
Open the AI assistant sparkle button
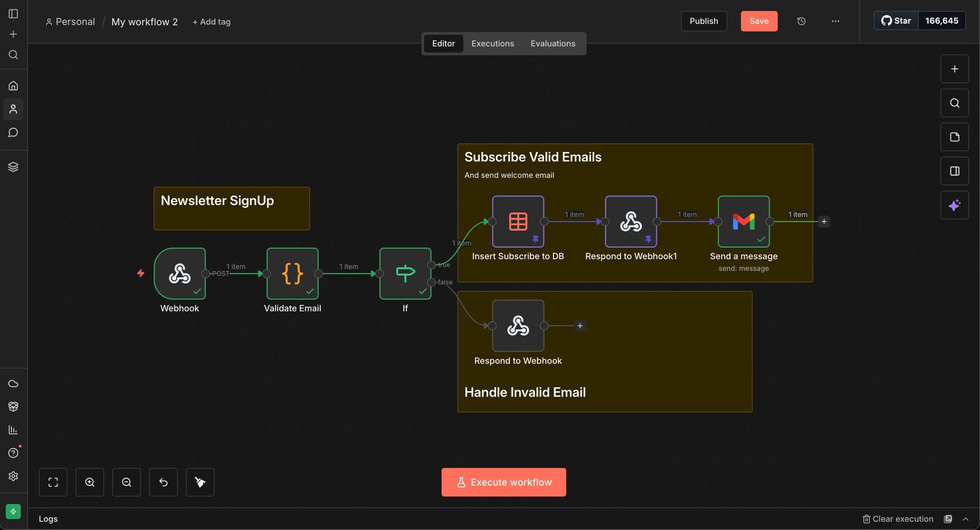pos(955,205)
